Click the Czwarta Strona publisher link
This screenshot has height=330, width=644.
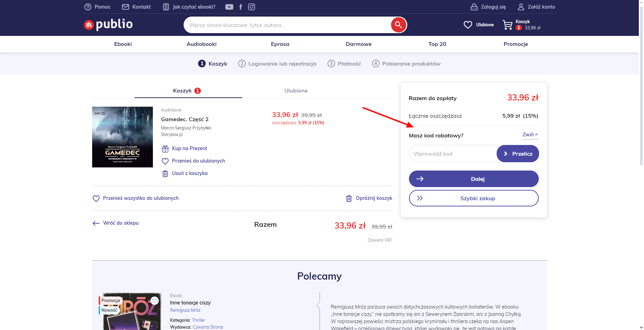pos(208,327)
